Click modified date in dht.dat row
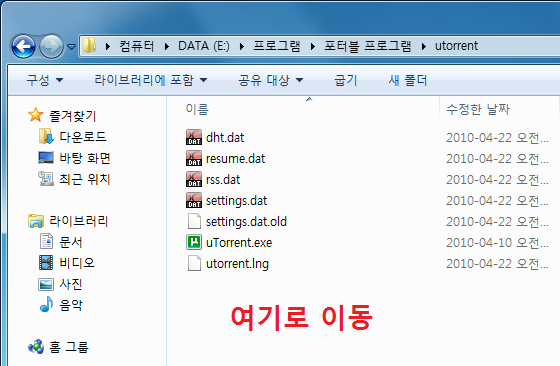Viewport: 560px width, 366px height. click(x=497, y=137)
